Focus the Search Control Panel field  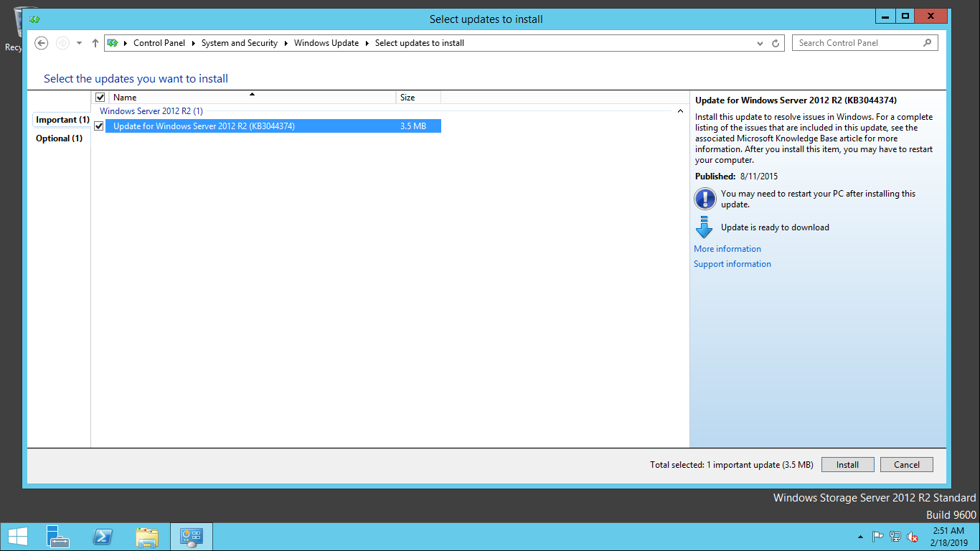click(x=864, y=43)
